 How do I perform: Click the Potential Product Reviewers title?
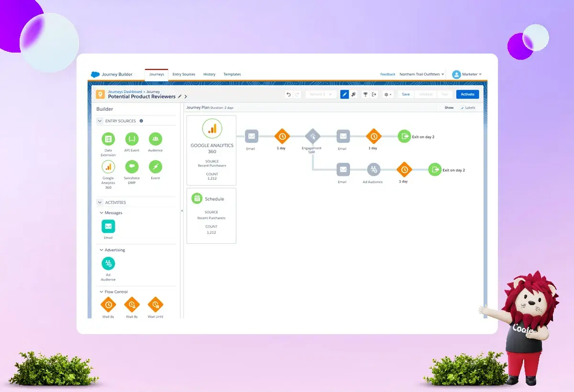pos(142,97)
